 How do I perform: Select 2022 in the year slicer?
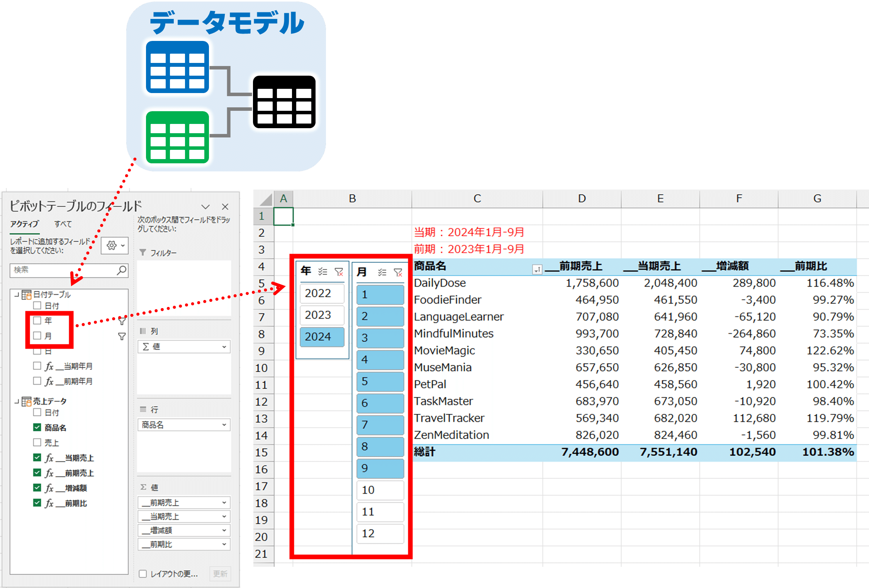click(x=321, y=293)
